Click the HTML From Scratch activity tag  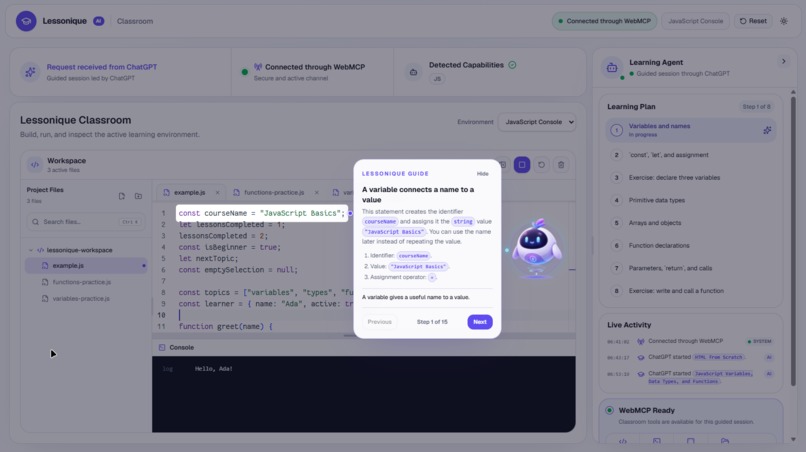(719, 357)
